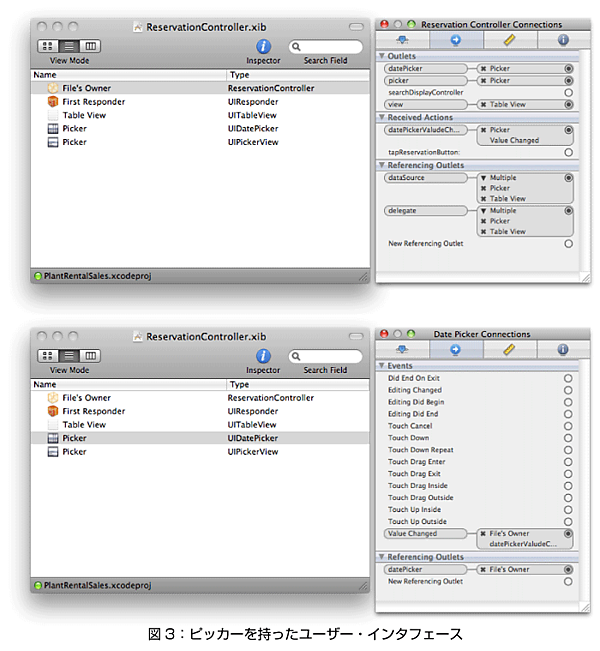The width and height of the screenshot is (600, 651).
Task: Click connection circle for view outlet
Action: pos(568,105)
